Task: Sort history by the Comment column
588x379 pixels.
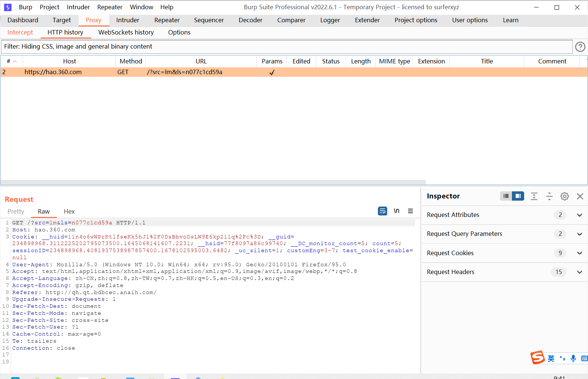Action: click(552, 62)
